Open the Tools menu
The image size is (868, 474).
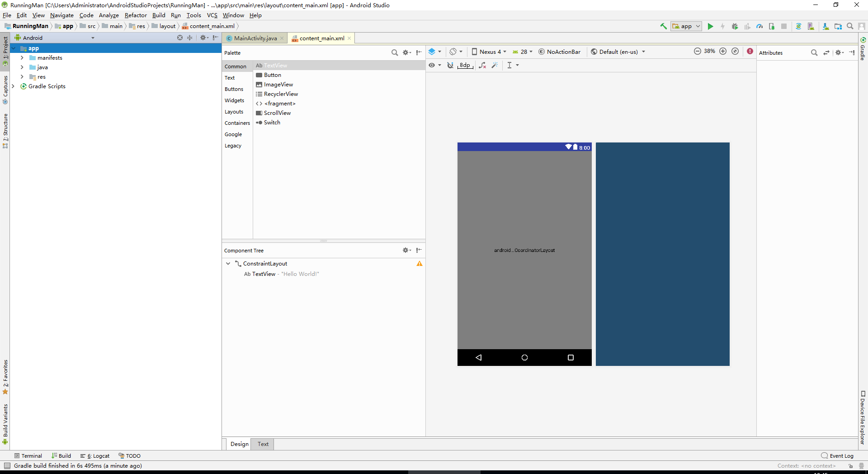point(193,15)
